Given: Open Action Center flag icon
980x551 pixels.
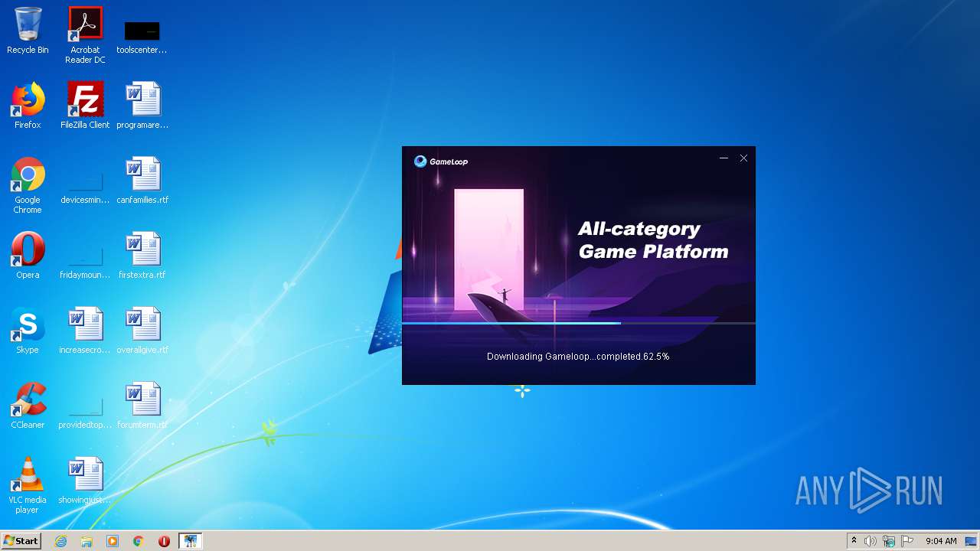Looking at the screenshot, I should coord(907,541).
